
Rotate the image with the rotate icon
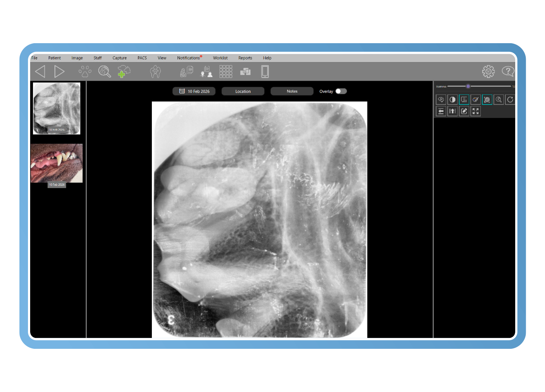coord(510,99)
